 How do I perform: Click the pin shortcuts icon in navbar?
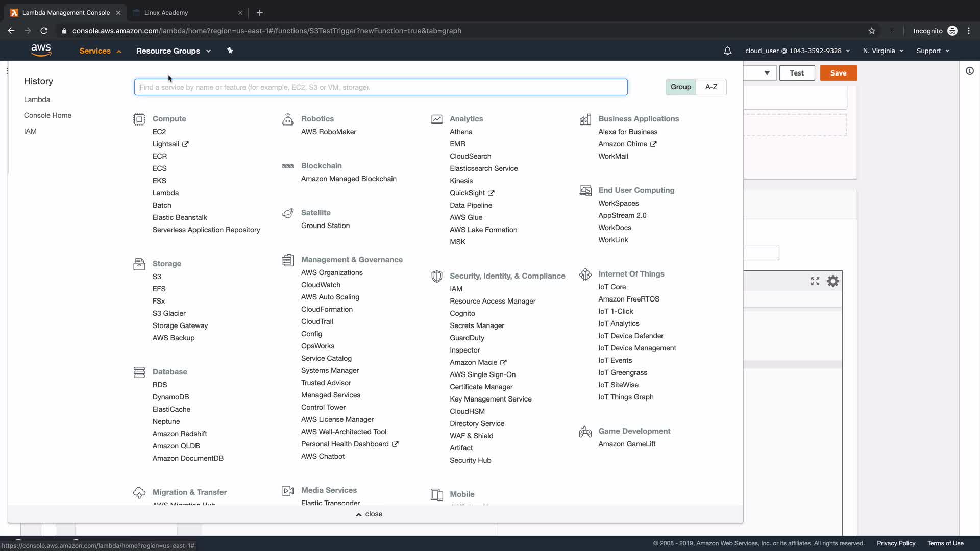(230, 51)
